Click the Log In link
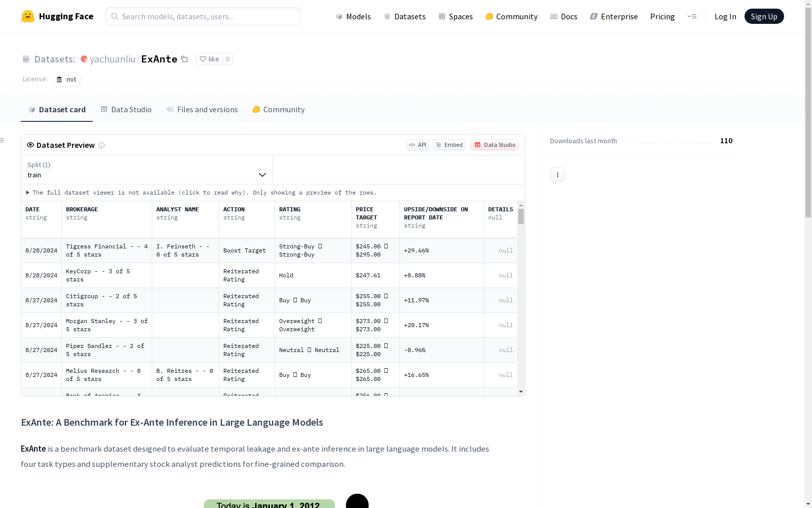The image size is (812, 508). [x=725, y=16]
